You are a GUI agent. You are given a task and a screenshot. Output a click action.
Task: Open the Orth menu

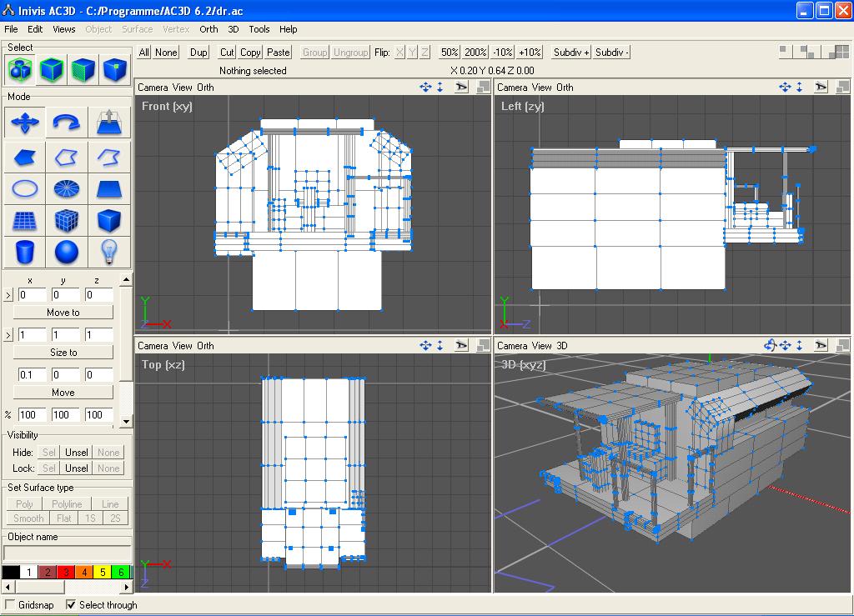[208, 29]
